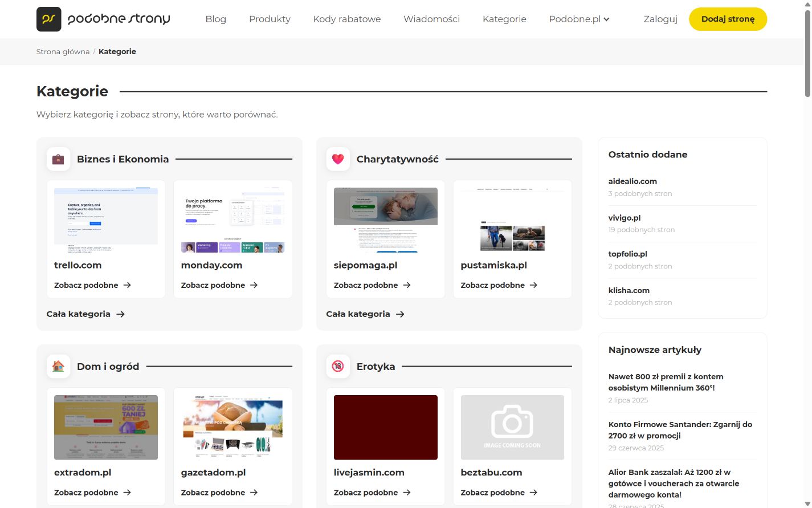
Task: Open aidealio.com in Ostatnio dodane
Action: [x=633, y=181]
